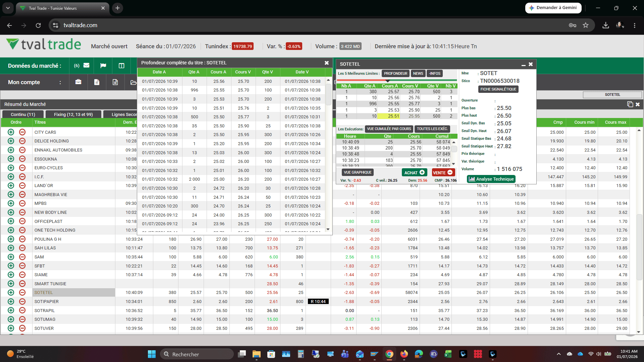Screen dimensions: 644x362
Task: Open the FICHE SIGNALÉTIQUE button
Action: [498, 89]
